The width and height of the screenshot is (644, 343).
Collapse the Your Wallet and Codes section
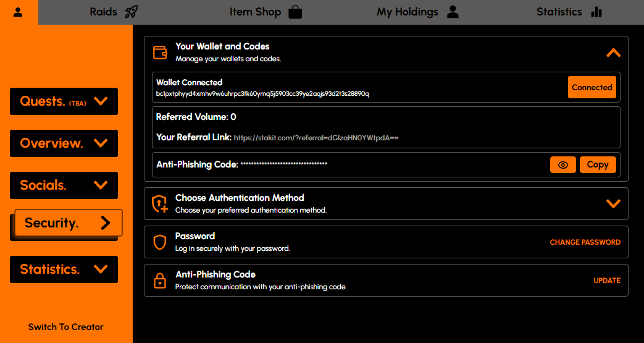(613, 53)
